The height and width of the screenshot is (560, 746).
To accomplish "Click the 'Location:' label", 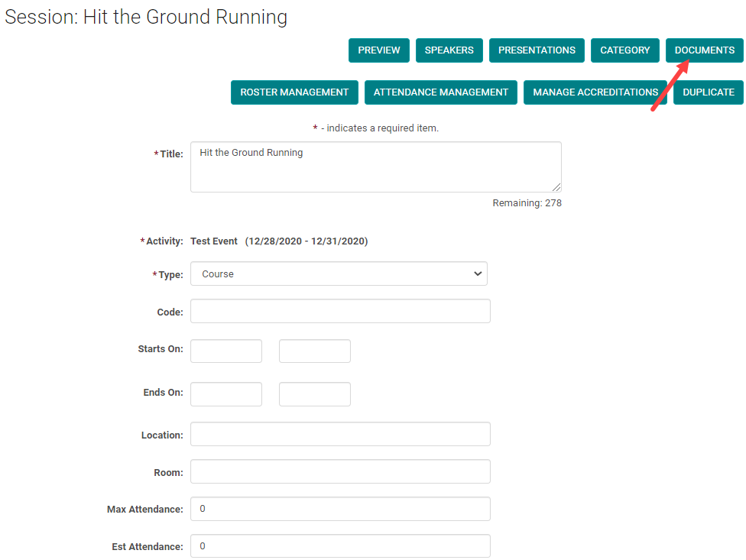I will [162, 435].
